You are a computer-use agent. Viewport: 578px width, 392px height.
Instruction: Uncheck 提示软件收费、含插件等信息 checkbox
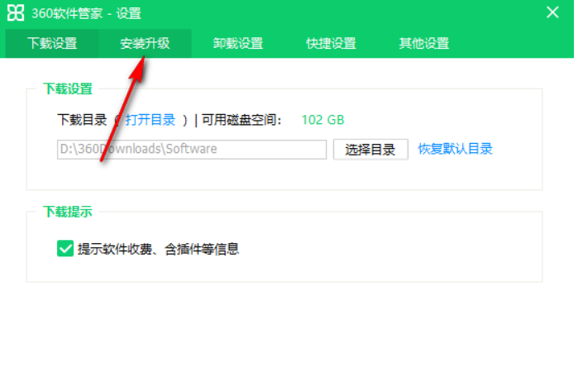(65, 249)
